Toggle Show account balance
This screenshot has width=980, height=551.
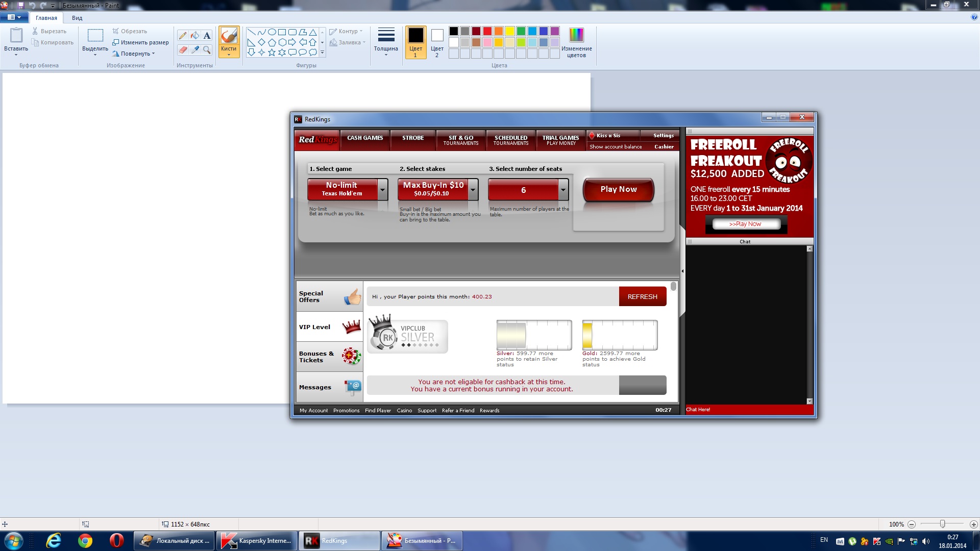[x=616, y=147]
